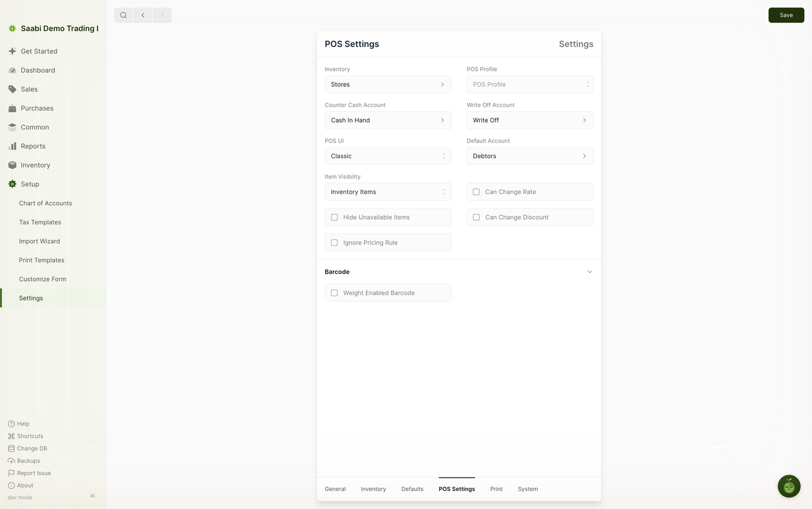This screenshot has width=812, height=509.
Task: Click the Common layers icon
Action: point(12,128)
